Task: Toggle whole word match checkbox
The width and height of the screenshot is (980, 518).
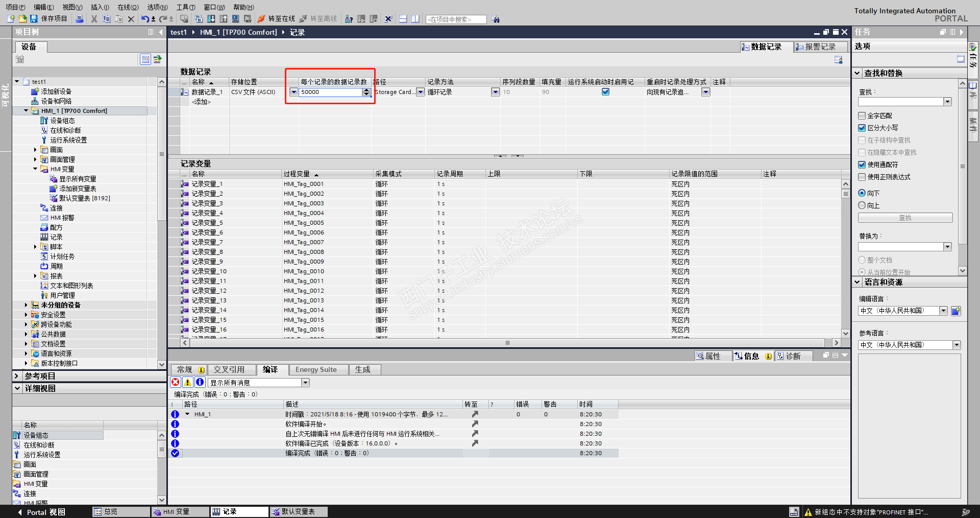Action: (x=862, y=116)
